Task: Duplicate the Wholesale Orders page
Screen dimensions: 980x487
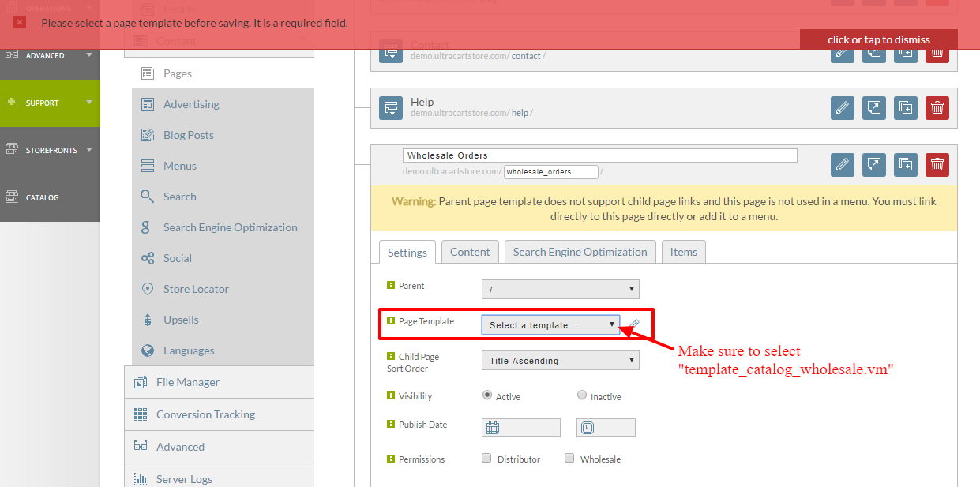Action: click(x=906, y=164)
